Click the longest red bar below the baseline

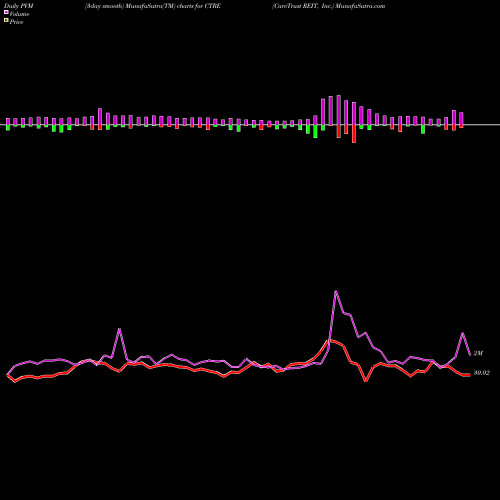pos(354,134)
